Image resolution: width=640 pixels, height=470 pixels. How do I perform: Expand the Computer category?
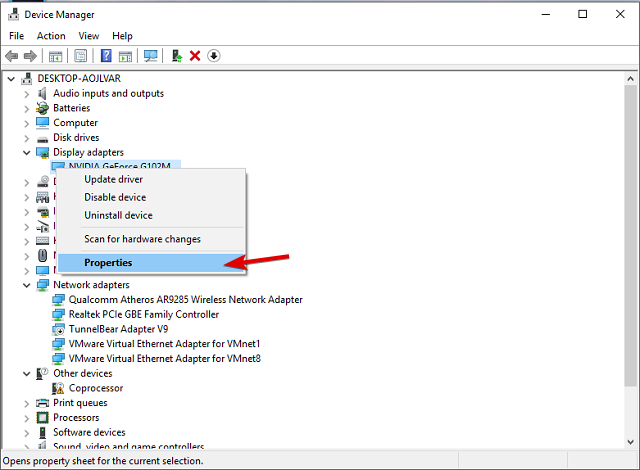27,124
